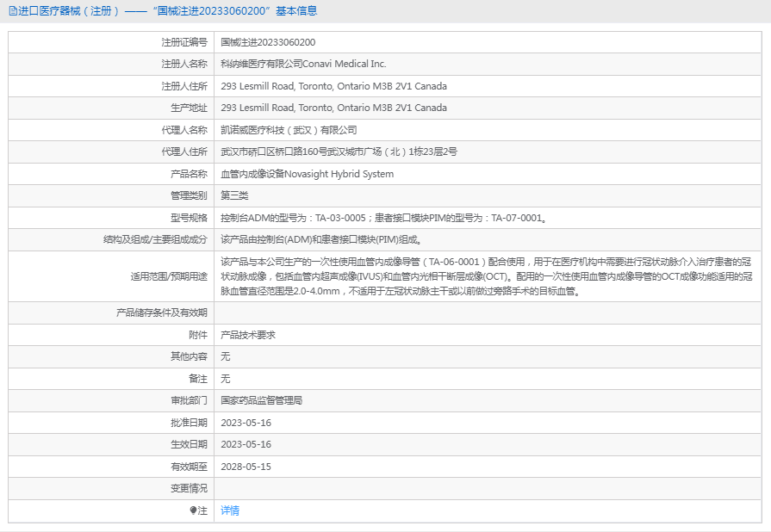
Task: Click the header title 进口医疗器械（注册）基本信息
Action: click(168, 11)
